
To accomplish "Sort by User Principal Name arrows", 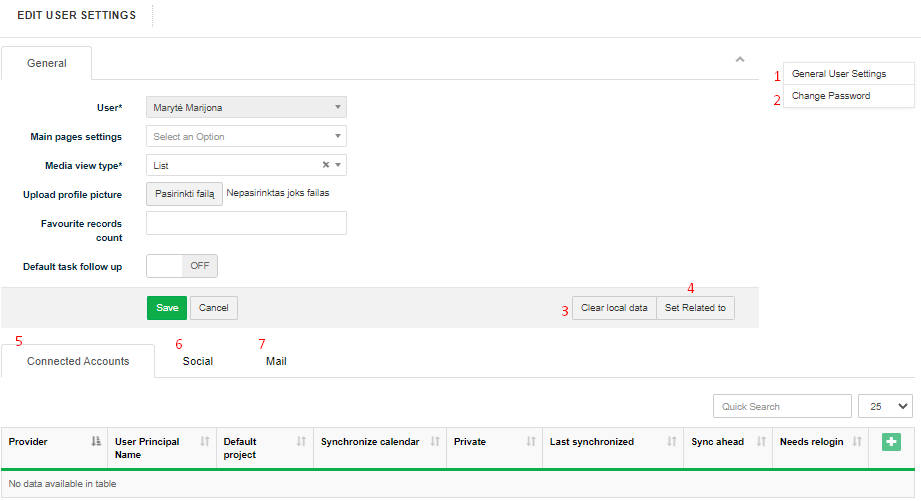I will pyautogui.click(x=205, y=442).
